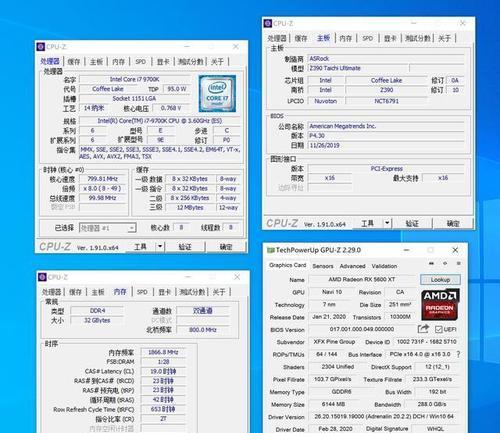This screenshot has height=433, width=500.
Task: Open 关于 tab in processor CPU-Z window
Action: point(217,62)
